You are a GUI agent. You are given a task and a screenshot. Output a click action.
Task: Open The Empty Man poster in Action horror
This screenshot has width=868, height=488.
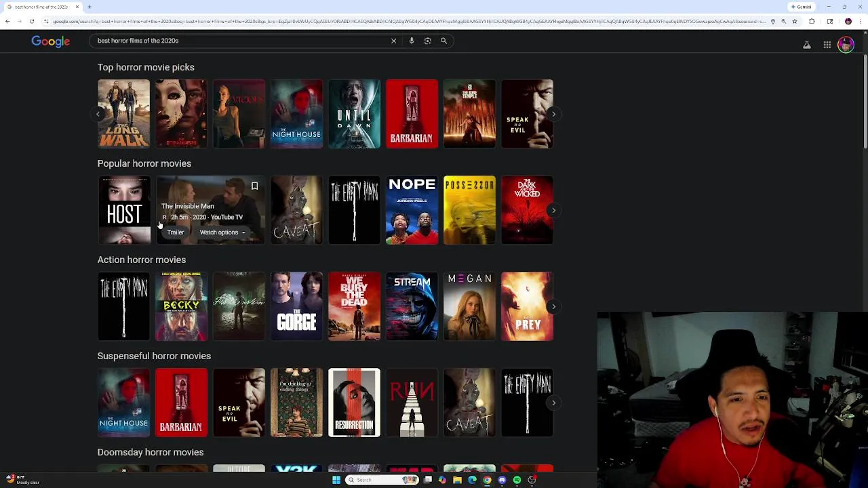pyautogui.click(x=123, y=306)
